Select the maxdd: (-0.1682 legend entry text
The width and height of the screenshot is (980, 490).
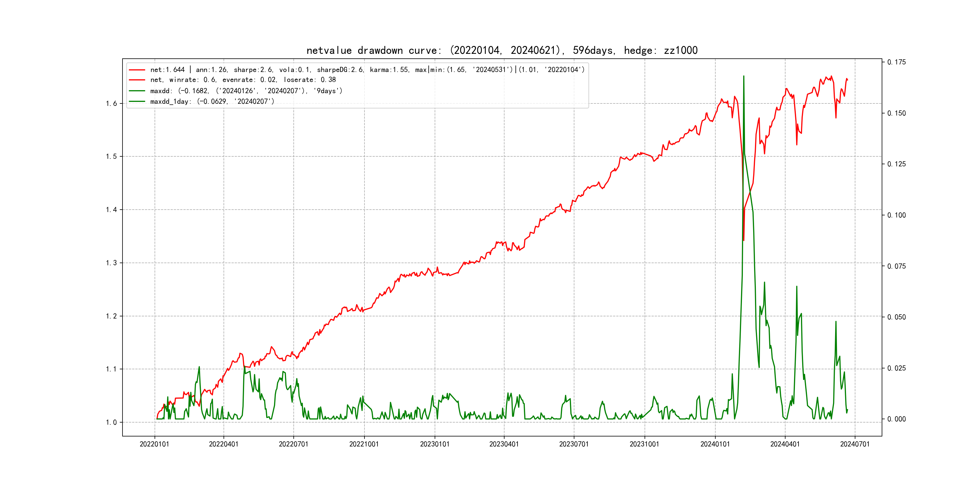click(246, 91)
